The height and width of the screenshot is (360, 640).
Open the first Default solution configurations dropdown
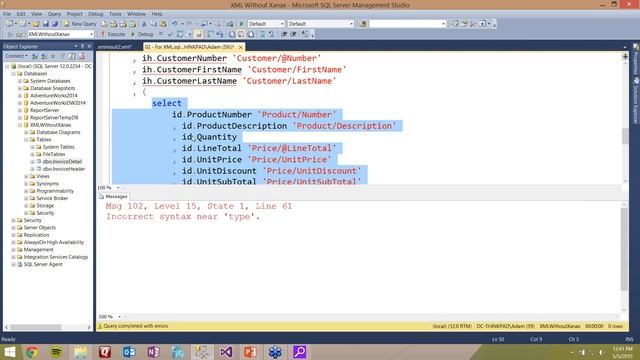[x=266, y=24]
